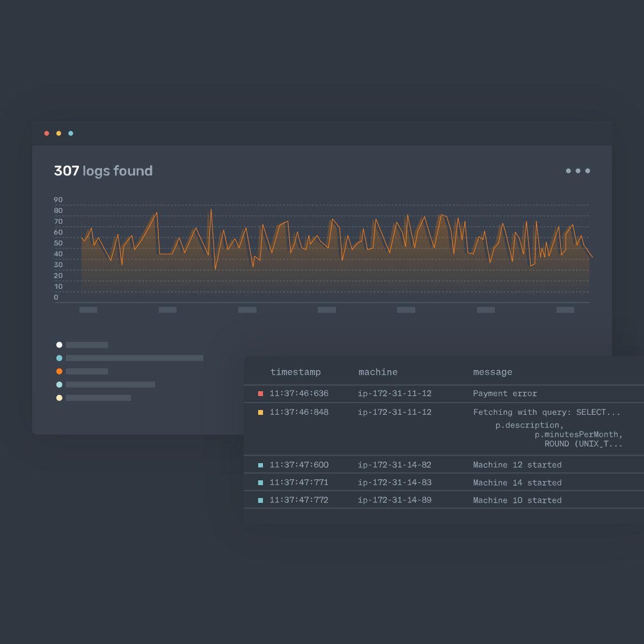Select the 11:37:46:848 timestamp
The height and width of the screenshot is (644, 644).
tap(299, 412)
